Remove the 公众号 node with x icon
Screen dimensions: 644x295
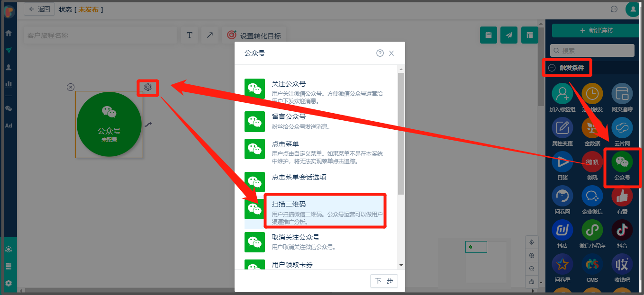[70, 87]
